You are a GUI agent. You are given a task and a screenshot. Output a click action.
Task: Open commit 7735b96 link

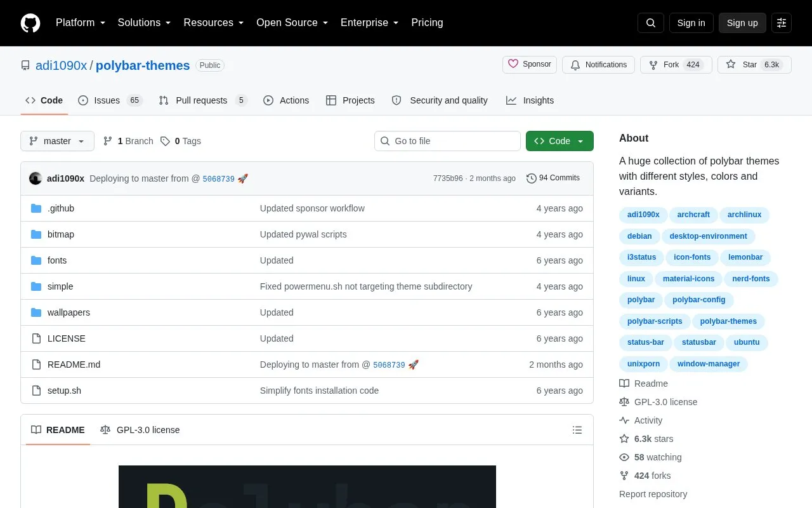pyautogui.click(x=448, y=178)
